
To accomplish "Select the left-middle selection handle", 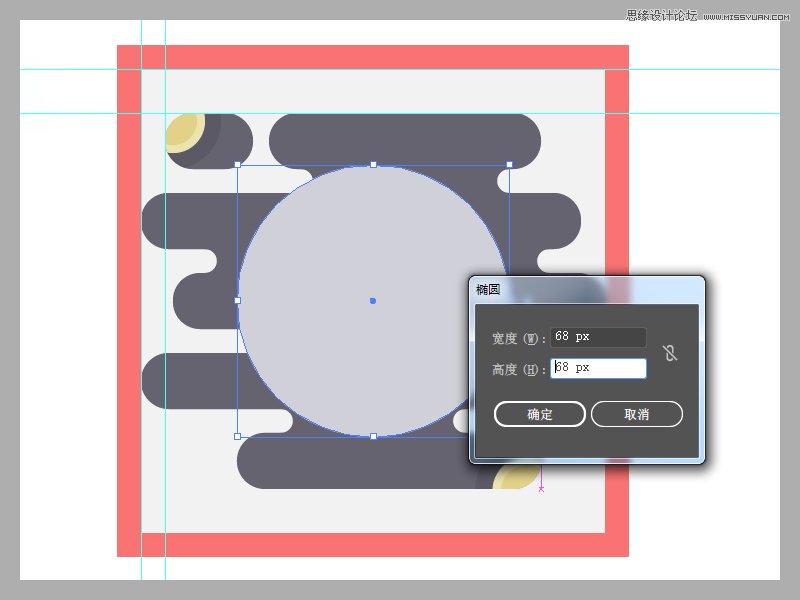I will pyautogui.click(x=237, y=301).
